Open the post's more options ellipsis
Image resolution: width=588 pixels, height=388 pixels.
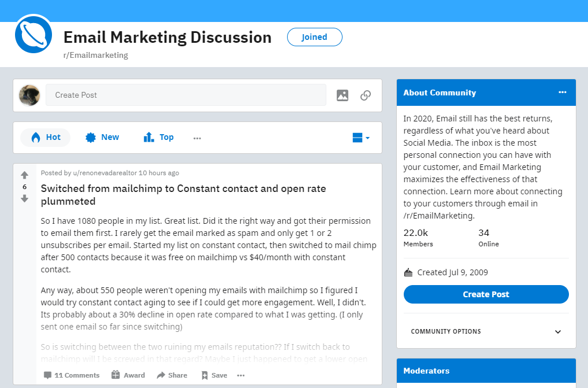[x=241, y=375]
